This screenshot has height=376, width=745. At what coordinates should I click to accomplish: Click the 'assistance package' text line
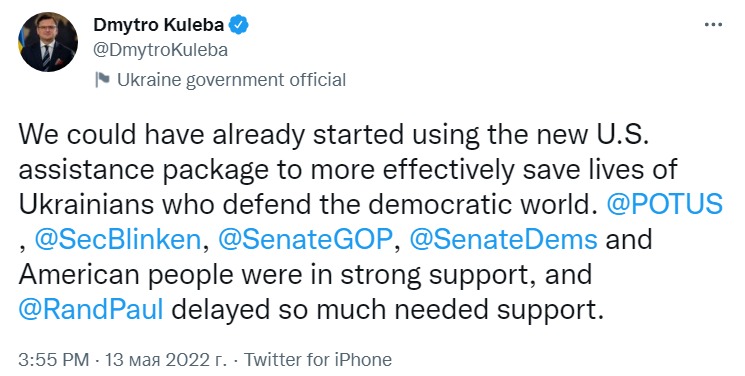[348, 170]
